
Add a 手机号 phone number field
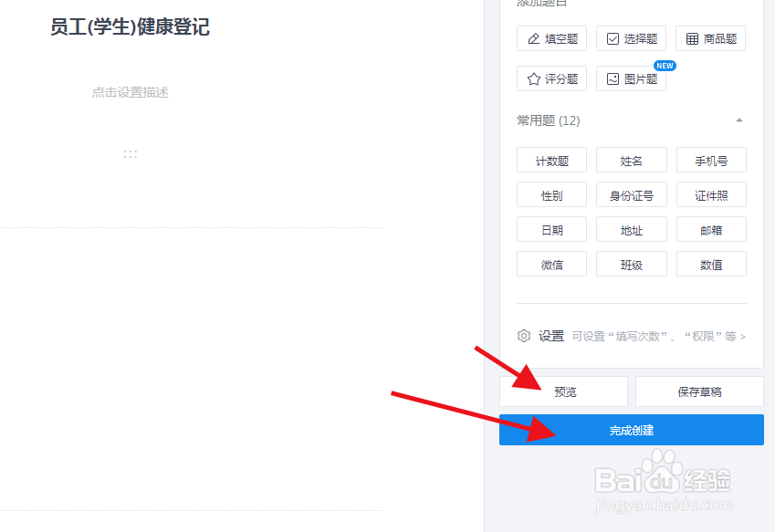coord(711,160)
